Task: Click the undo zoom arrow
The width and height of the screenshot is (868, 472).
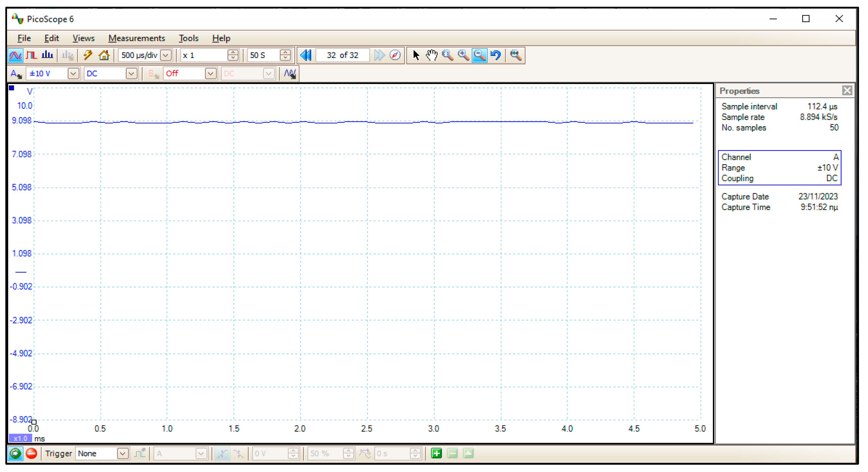Action: [x=496, y=55]
